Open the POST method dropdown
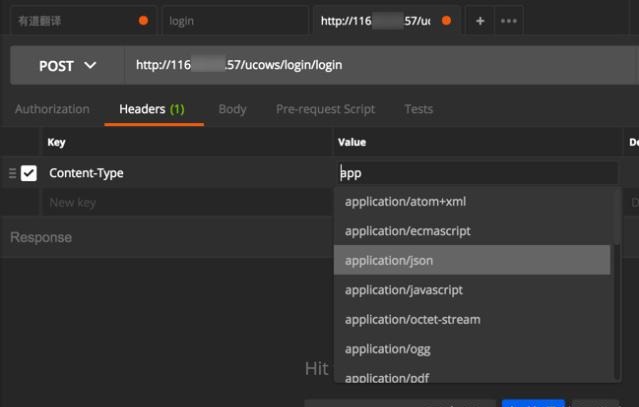 (68, 66)
